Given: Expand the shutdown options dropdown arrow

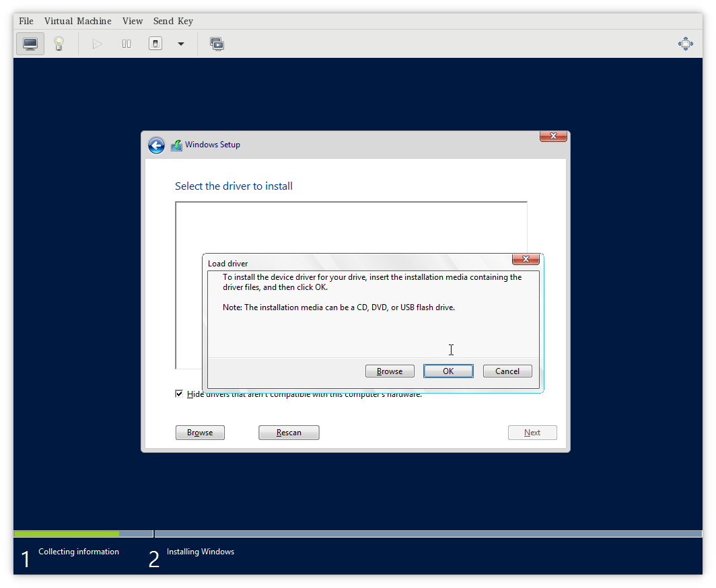Looking at the screenshot, I should point(180,44).
